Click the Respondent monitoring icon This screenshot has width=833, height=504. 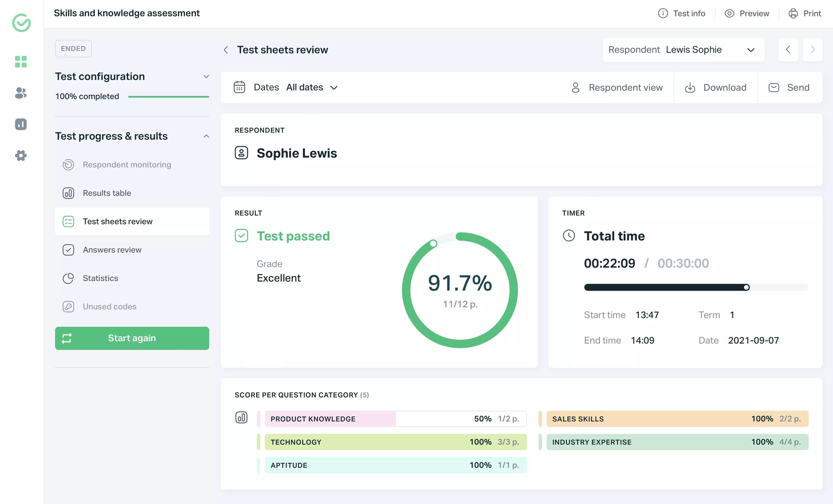68,164
